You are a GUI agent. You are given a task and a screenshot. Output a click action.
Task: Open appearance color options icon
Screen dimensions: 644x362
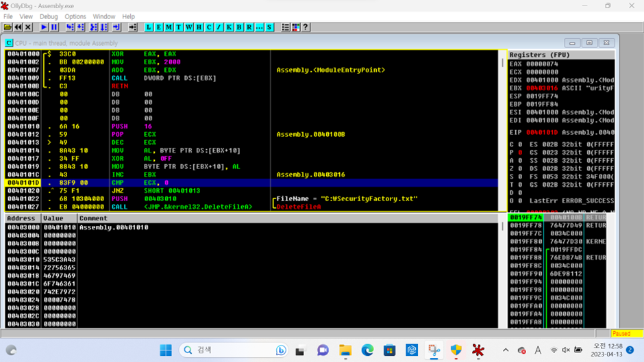296,27
